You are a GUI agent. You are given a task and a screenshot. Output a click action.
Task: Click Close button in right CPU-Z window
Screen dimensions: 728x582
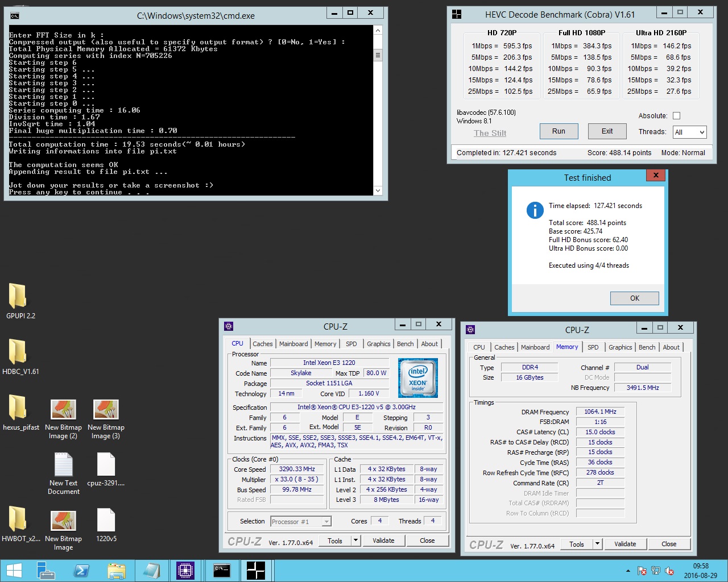(669, 544)
